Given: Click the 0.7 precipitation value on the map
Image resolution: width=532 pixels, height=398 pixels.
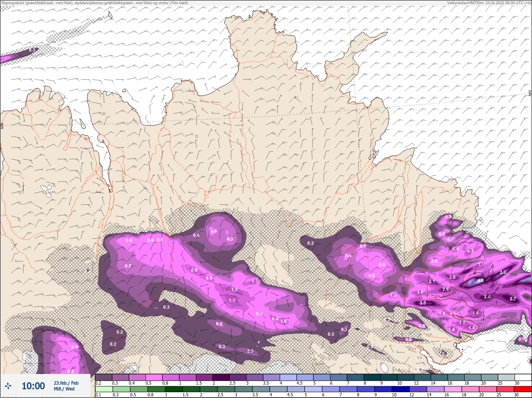Looking at the screenshot, I should (x=450, y=239).
